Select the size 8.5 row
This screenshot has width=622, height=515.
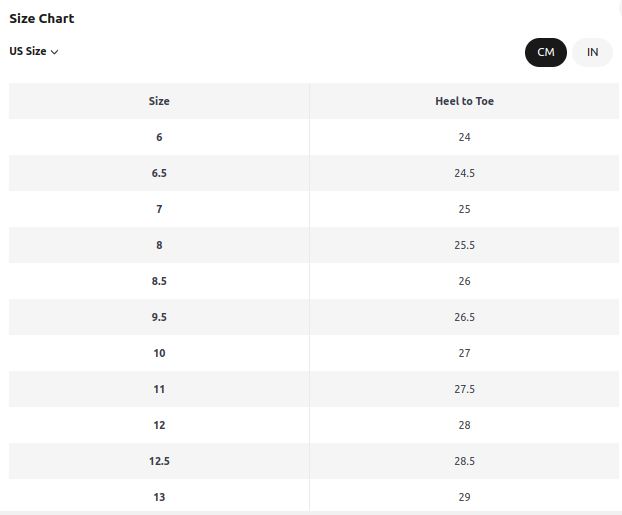pos(314,281)
